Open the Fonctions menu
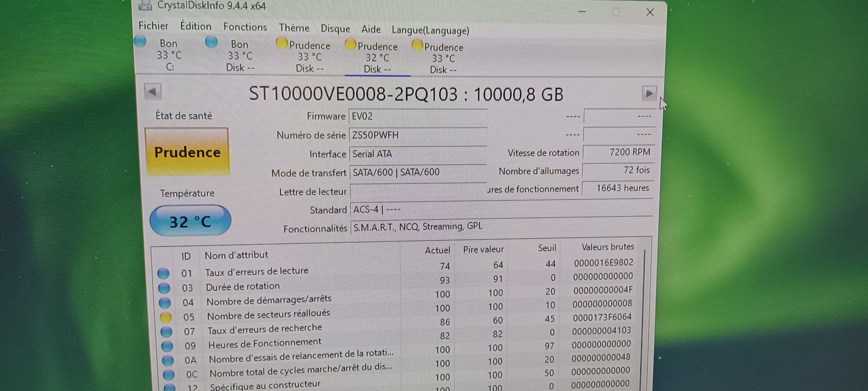 pyautogui.click(x=245, y=27)
